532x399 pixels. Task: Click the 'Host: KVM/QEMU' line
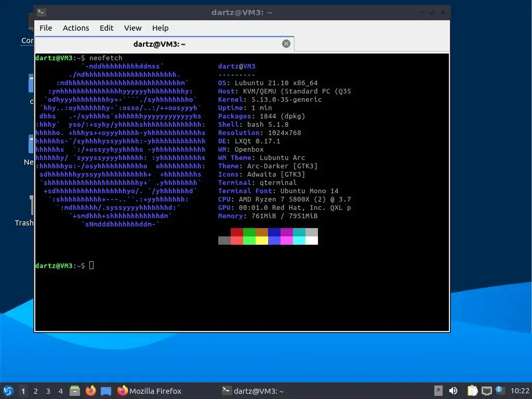coord(284,91)
